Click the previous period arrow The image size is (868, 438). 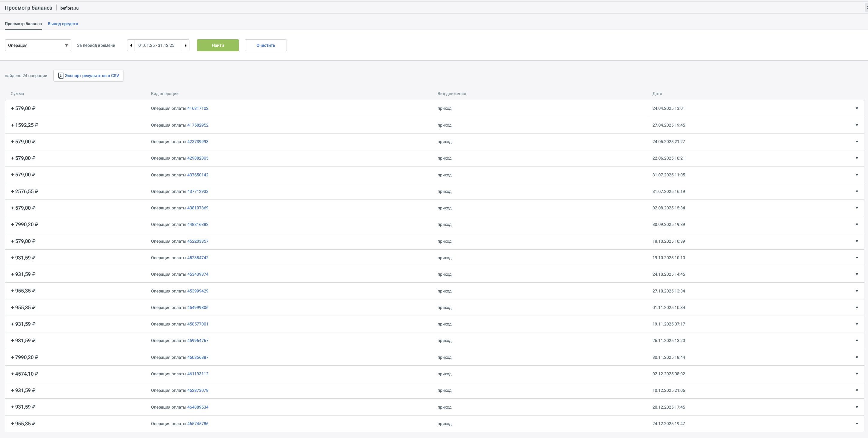coord(131,46)
